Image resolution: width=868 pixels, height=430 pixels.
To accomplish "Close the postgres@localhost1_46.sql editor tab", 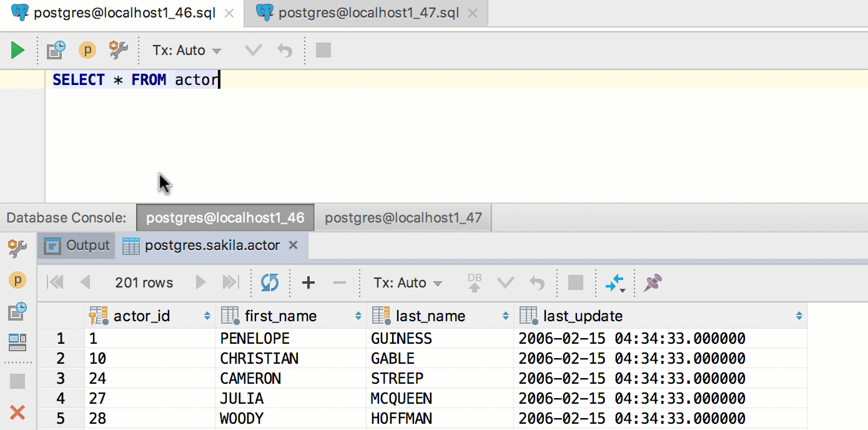I will [229, 14].
